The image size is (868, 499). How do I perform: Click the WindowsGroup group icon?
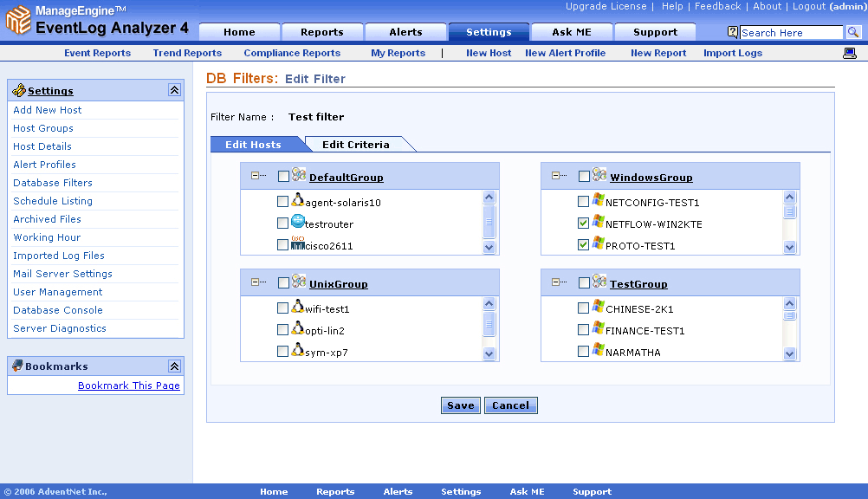click(x=599, y=174)
